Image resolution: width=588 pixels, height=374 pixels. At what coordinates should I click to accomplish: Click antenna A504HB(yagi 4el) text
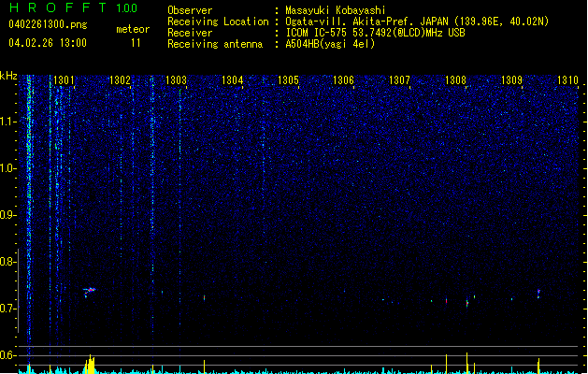[330, 44]
